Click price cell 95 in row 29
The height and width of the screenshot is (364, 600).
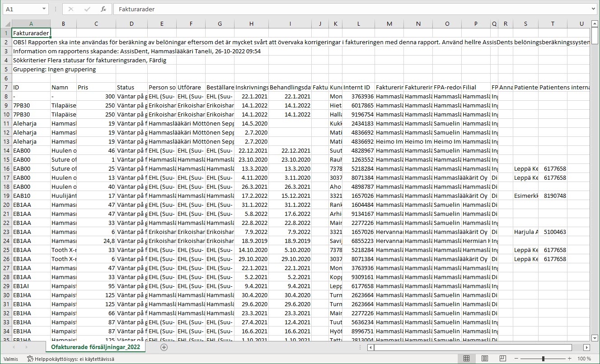pyautogui.click(x=96, y=286)
